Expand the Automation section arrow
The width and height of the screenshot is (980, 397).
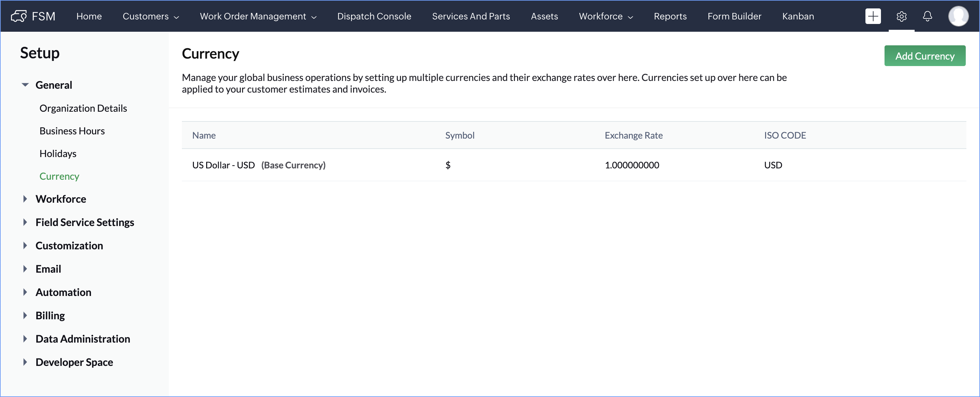pyautogui.click(x=25, y=292)
